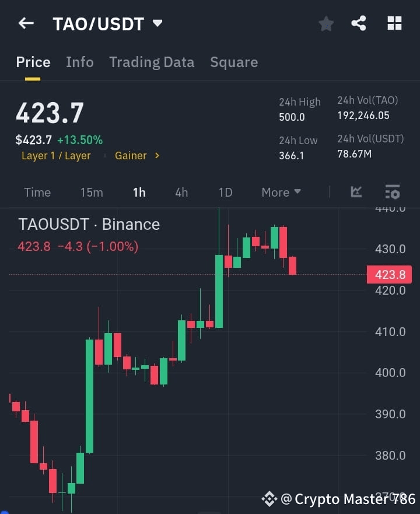Favorite the TAO/USDT pair with the star
This screenshot has height=514, width=420.
(325, 23)
